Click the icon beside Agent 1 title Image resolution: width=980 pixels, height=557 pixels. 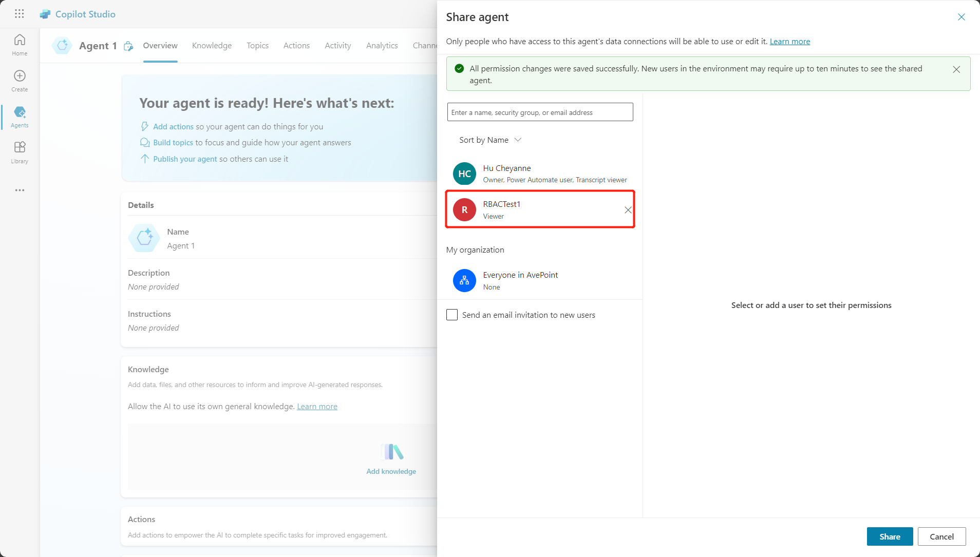[x=128, y=46]
